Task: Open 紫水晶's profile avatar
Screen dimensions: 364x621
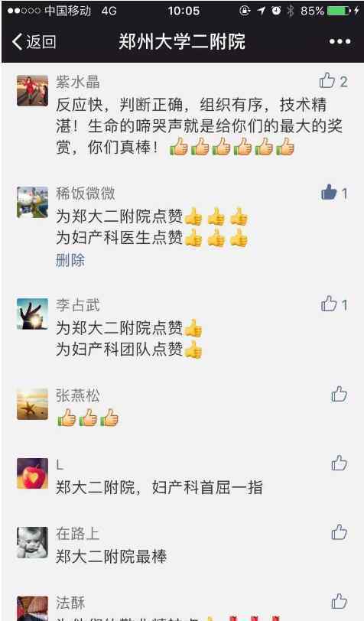Action: pyautogui.click(x=32, y=91)
